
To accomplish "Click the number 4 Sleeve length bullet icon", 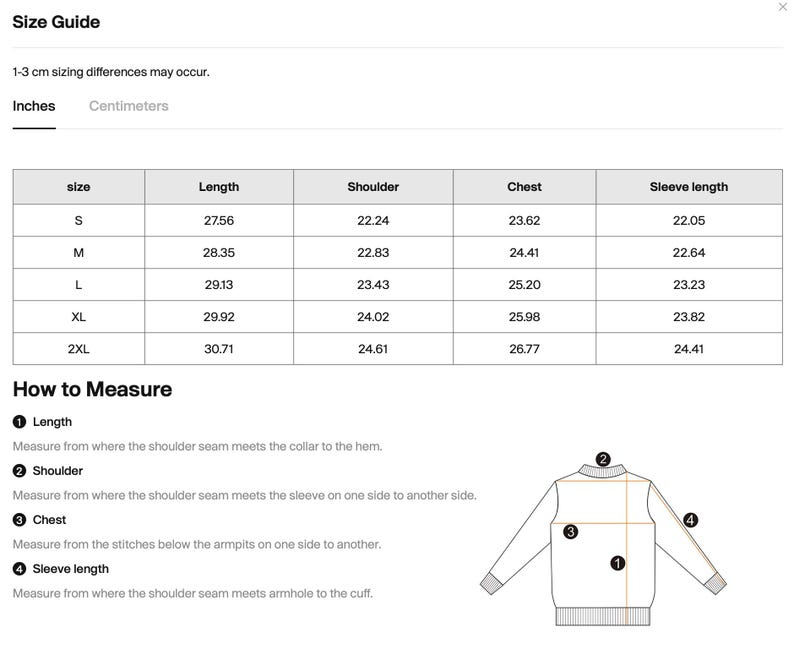I will click(x=19, y=569).
